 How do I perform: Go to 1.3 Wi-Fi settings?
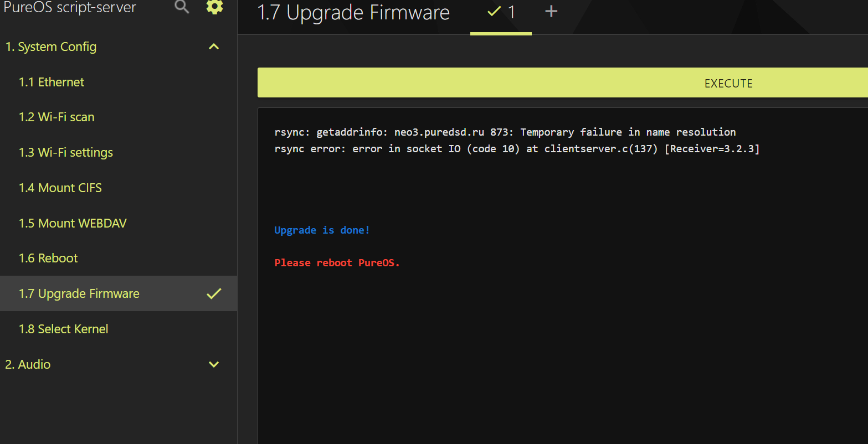tap(66, 153)
